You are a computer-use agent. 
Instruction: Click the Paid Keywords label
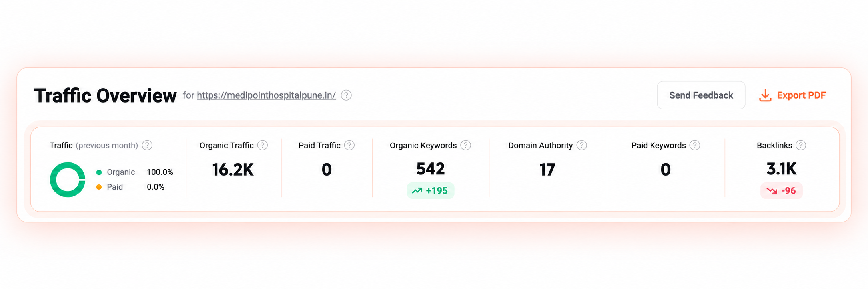(x=658, y=146)
